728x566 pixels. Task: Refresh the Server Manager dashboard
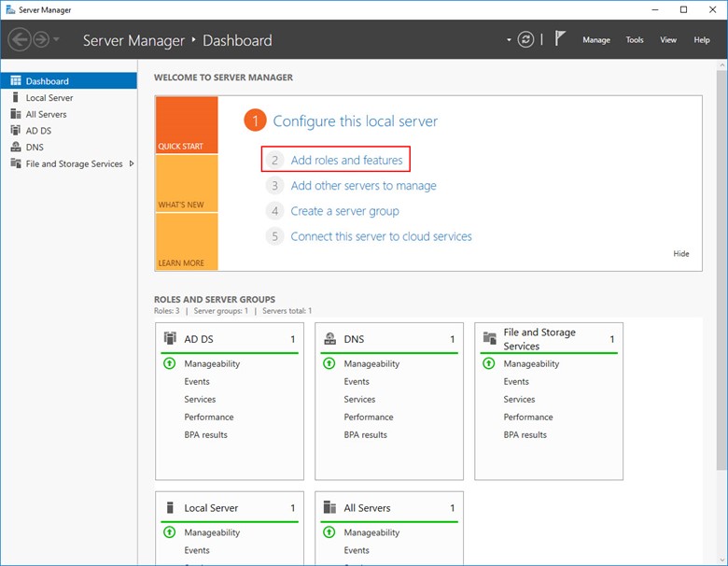pyautogui.click(x=527, y=40)
